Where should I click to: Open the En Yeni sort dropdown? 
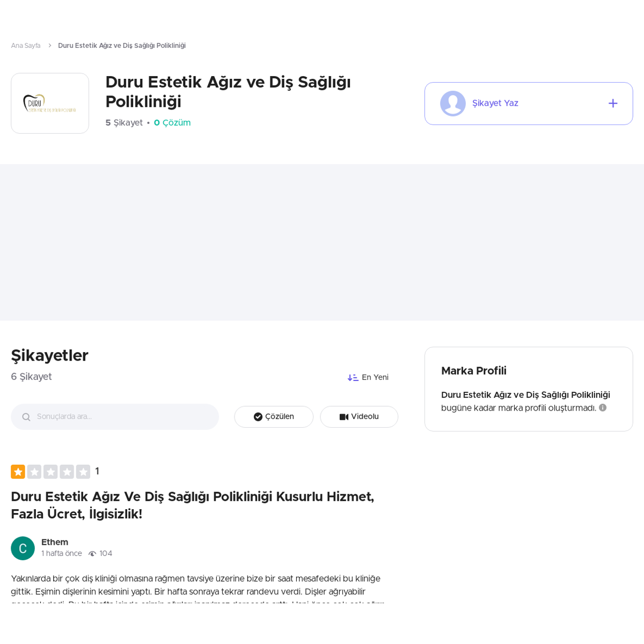(x=368, y=377)
